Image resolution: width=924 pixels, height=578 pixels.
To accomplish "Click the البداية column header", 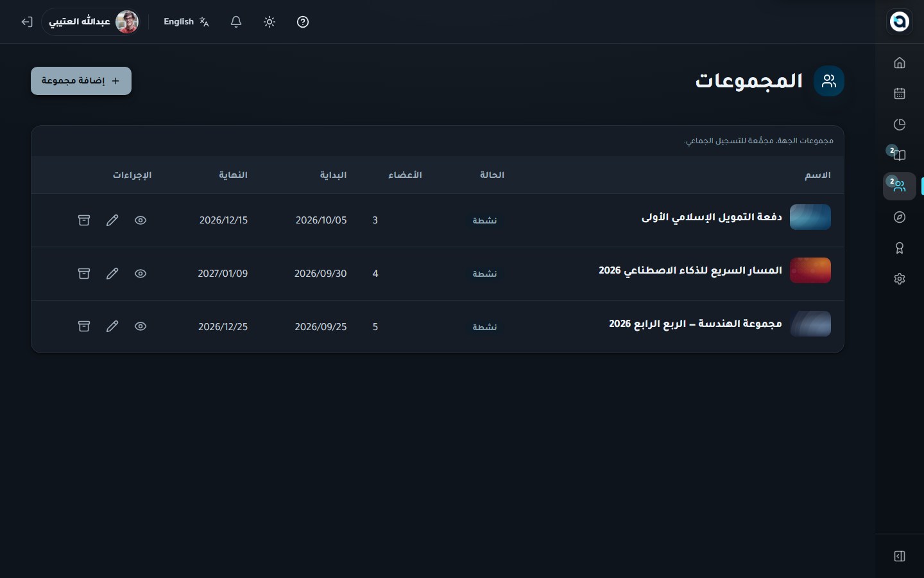I will 334,175.
